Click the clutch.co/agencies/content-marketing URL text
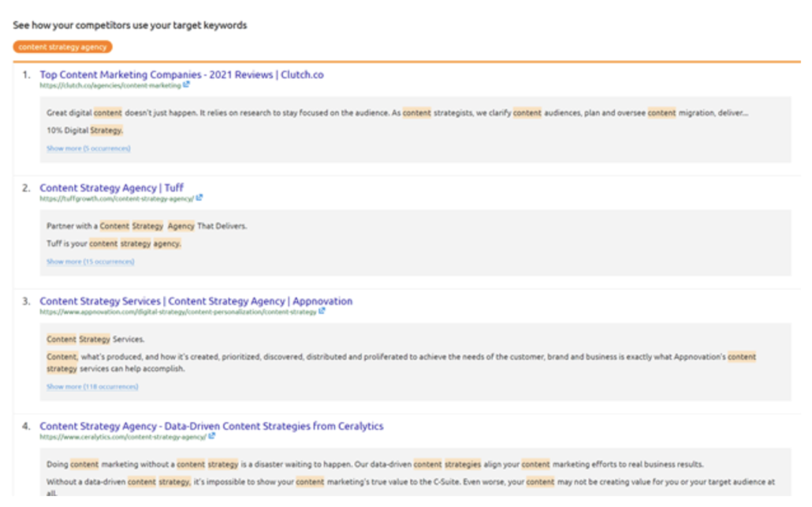 pyautogui.click(x=110, y=85)
